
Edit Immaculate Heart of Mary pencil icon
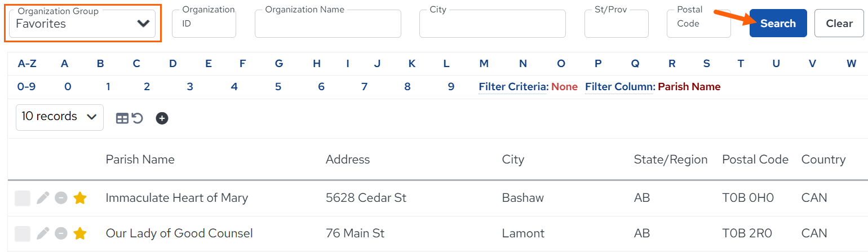pos(43,198)
